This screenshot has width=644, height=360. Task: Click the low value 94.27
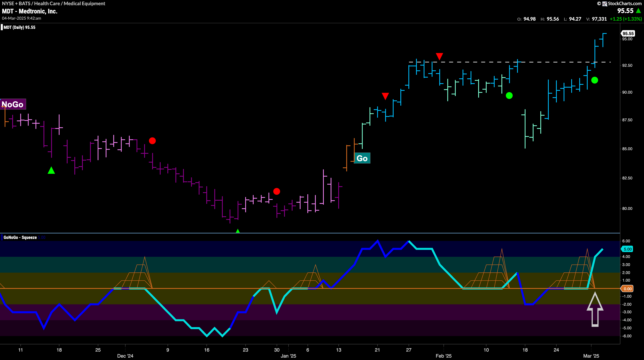(575, 19)
